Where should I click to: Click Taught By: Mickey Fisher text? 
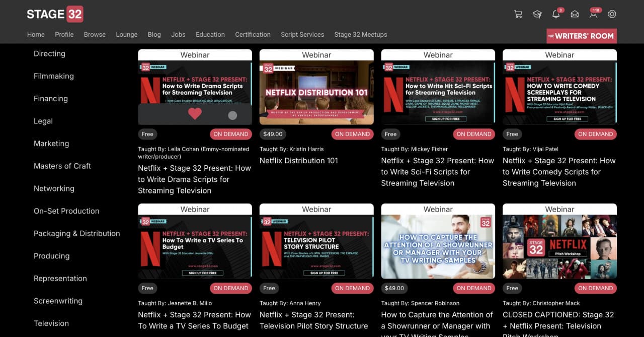click(415, 149)
